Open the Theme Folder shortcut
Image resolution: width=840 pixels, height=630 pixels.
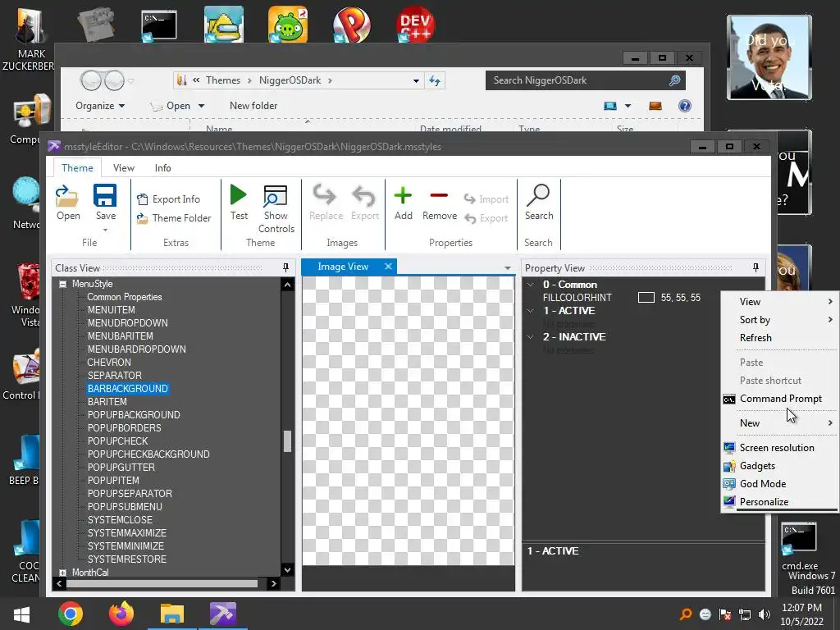coord(174,218)
